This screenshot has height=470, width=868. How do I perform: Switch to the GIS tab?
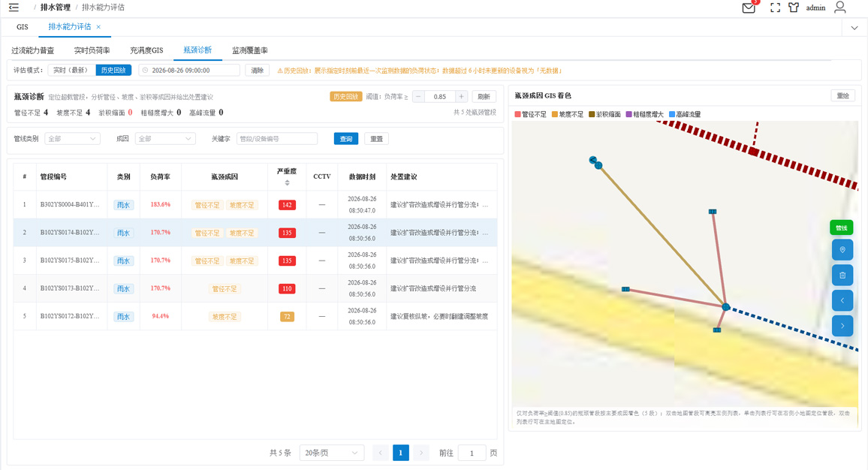(x=22, y=26)
